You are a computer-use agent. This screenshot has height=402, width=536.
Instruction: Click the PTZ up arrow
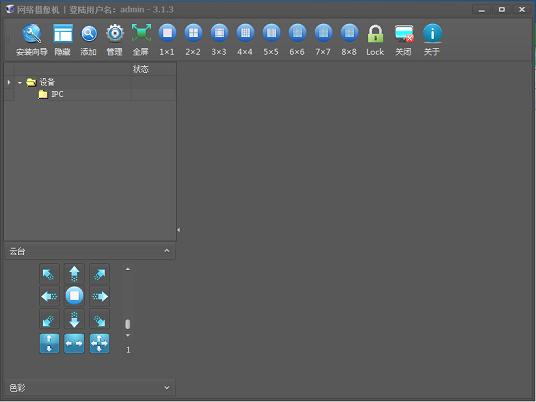tap(74, 274)
